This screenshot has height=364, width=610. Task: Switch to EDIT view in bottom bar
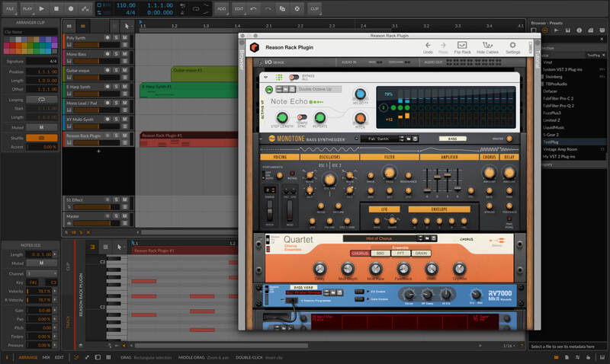tap(59, 357)
